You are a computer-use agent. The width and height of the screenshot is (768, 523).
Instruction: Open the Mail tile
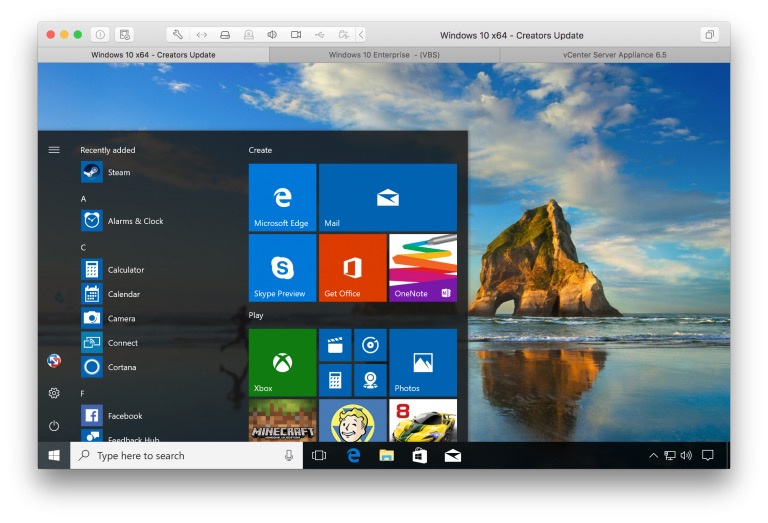388,197
